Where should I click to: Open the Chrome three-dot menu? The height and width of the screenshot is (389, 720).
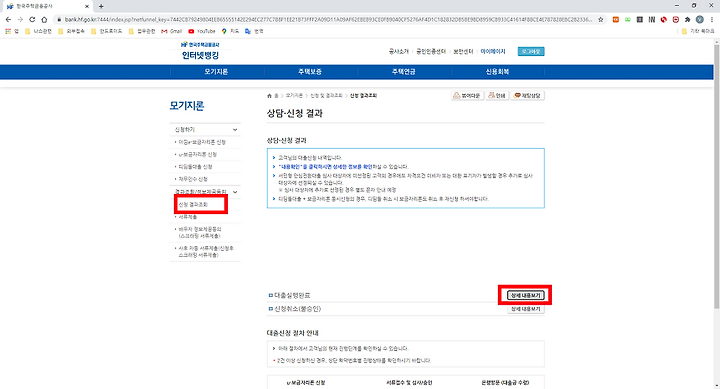pos(712,19)
